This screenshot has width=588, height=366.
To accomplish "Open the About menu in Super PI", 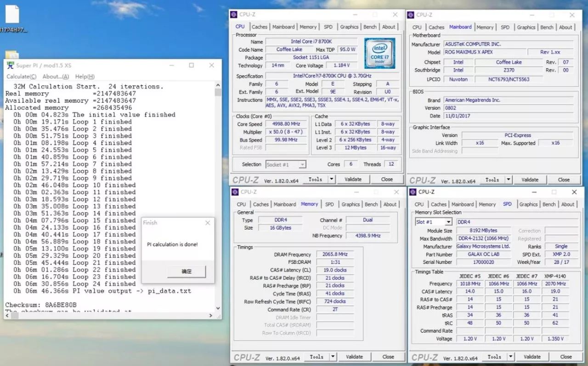I will click(x=56, y=76).
